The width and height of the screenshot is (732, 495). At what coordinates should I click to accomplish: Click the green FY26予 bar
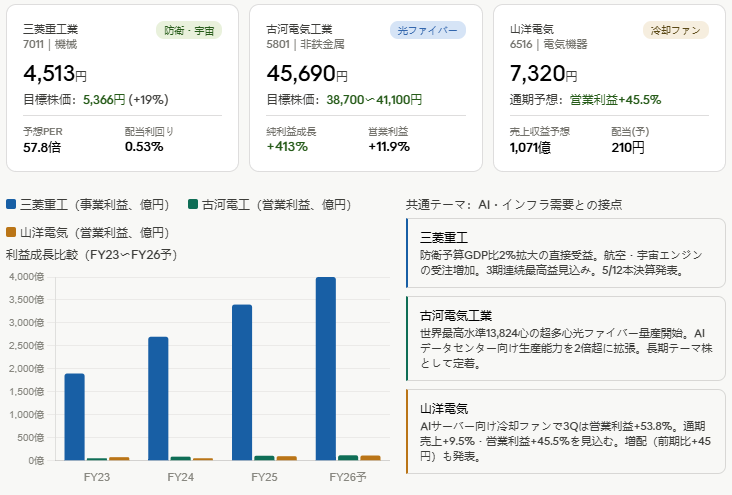(348, 458)
